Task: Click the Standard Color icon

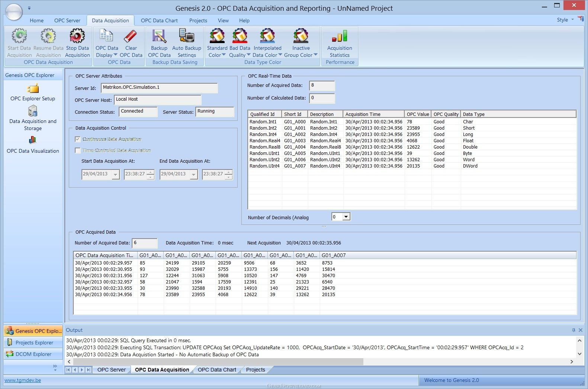Action: tap(217, 36)
